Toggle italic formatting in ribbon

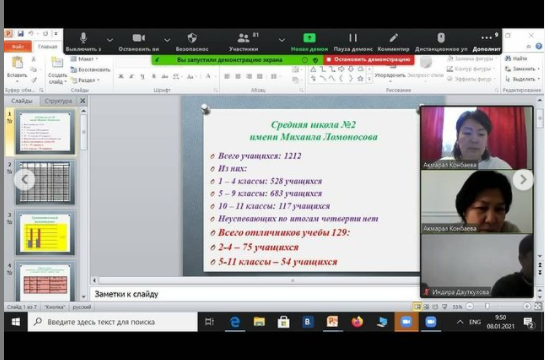pos(131,76)
